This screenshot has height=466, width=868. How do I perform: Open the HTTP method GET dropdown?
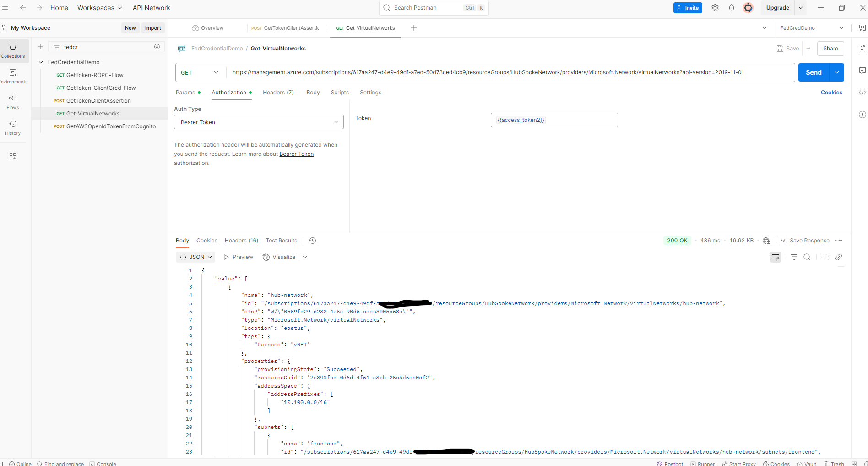(x=200, y=72)
